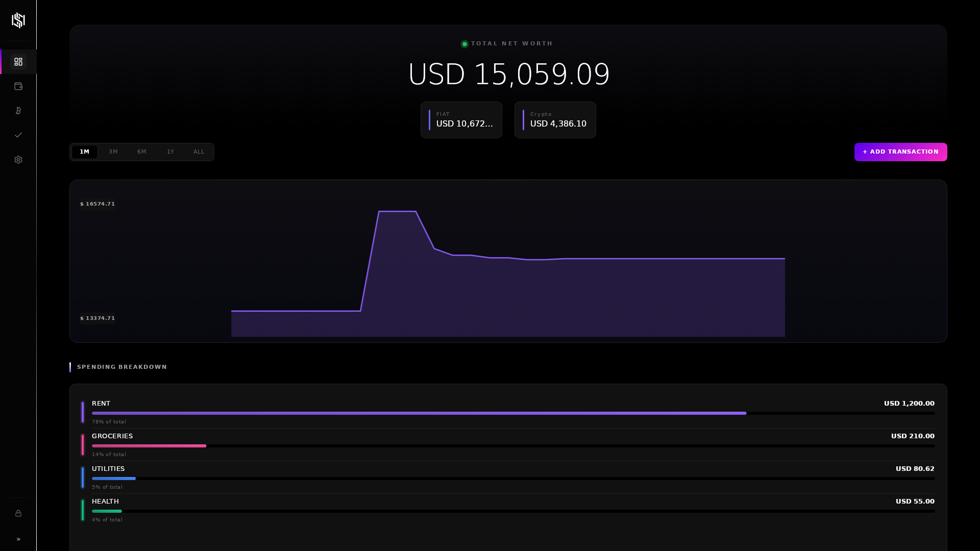The image size is (980, 551).
Task: Click inside the net worth chart area
Action: pyautogui.click(x=508, y=260)
